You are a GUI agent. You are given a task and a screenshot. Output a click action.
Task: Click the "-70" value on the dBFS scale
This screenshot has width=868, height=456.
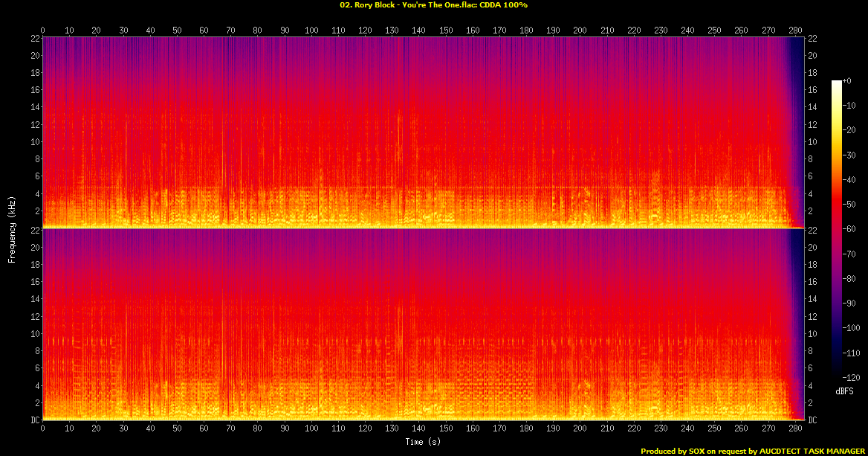(849, 254)
